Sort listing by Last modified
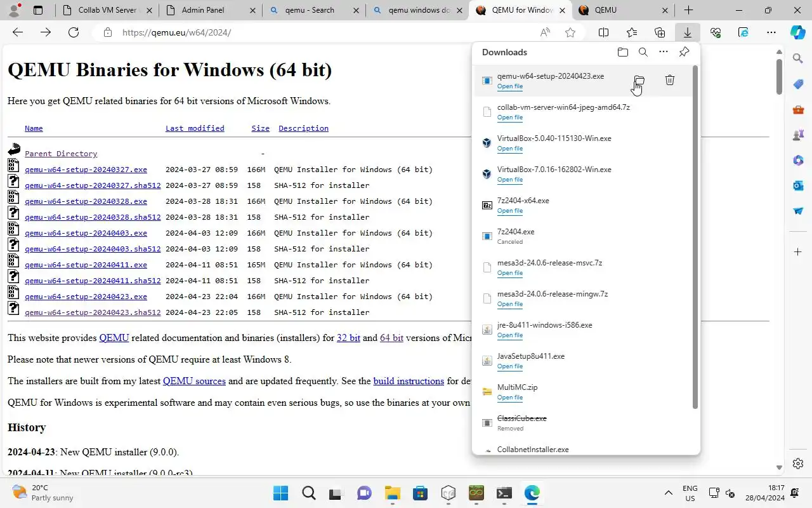This screenshot has height=508, width=812. pos(195,128)
